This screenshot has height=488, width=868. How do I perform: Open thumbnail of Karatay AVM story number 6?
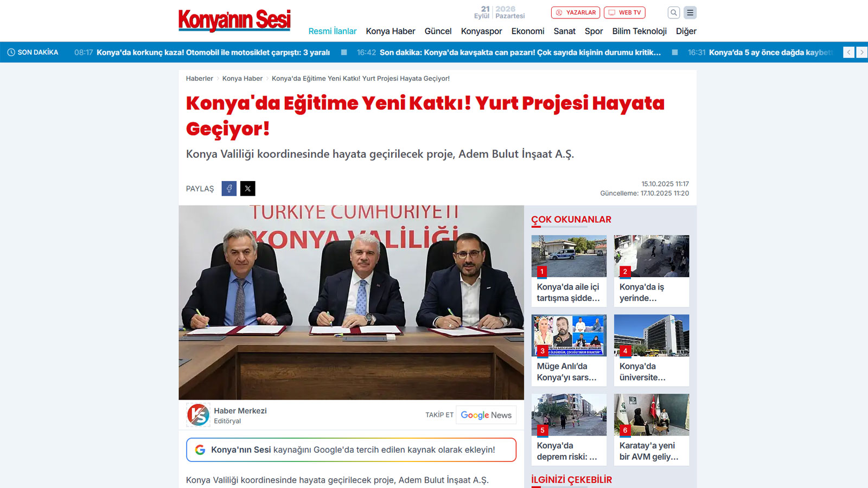point(652,415)
